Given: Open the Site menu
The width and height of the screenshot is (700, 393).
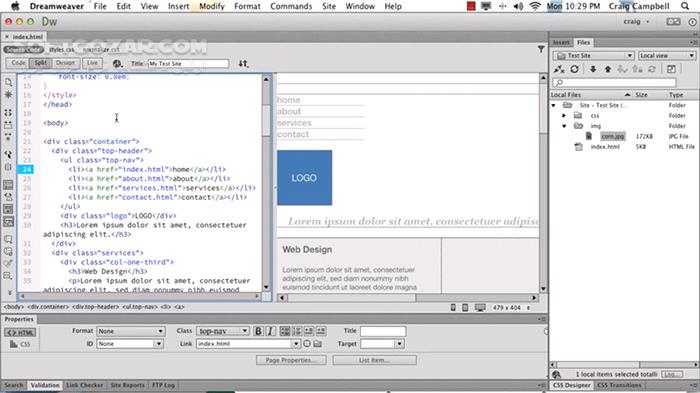Looking at the screenshot, I should tap(329, 6).
